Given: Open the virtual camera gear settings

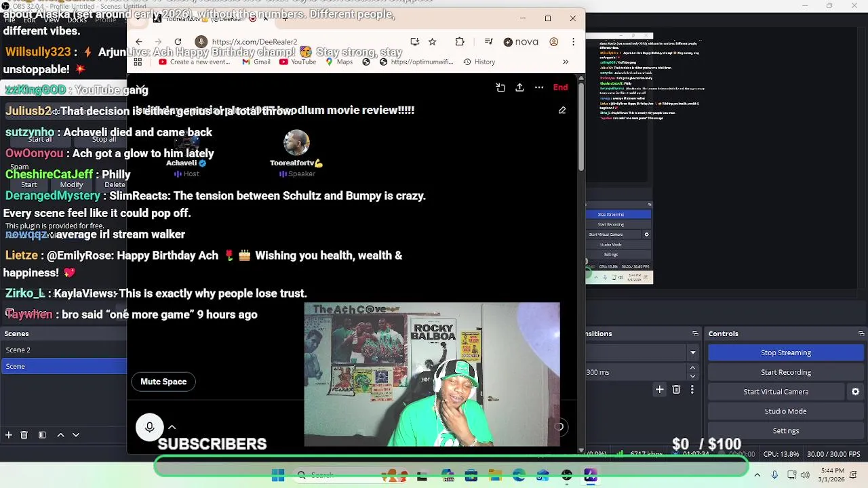Looking at the screenshot, I should pyautogui.click(x=855, y=392).
